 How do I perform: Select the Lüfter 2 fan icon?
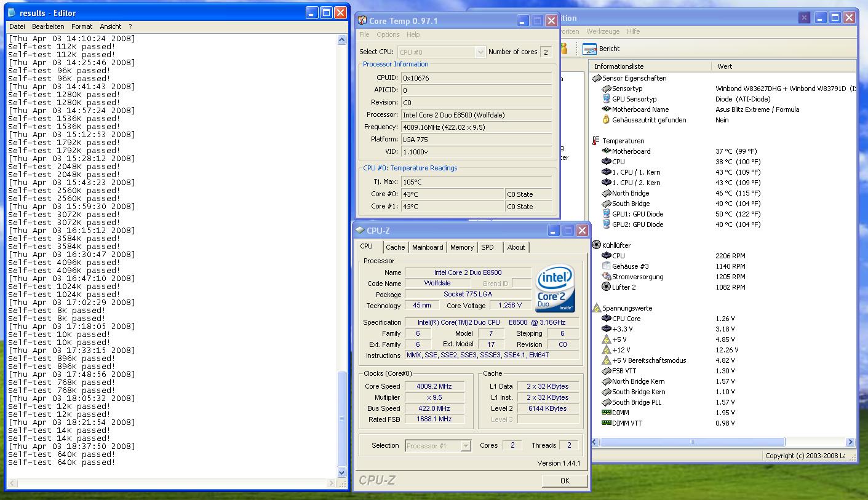coord(607,287)
